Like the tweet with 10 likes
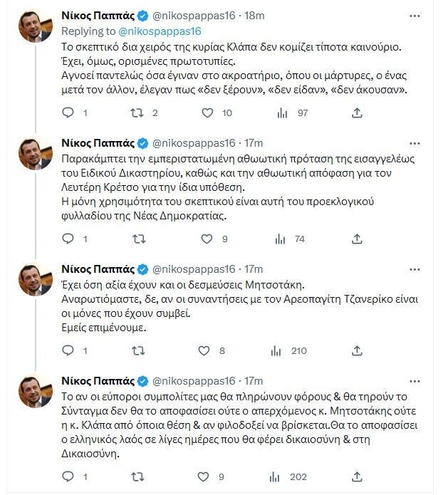Viewport: 448px width, 495px height. coord(207,113)
